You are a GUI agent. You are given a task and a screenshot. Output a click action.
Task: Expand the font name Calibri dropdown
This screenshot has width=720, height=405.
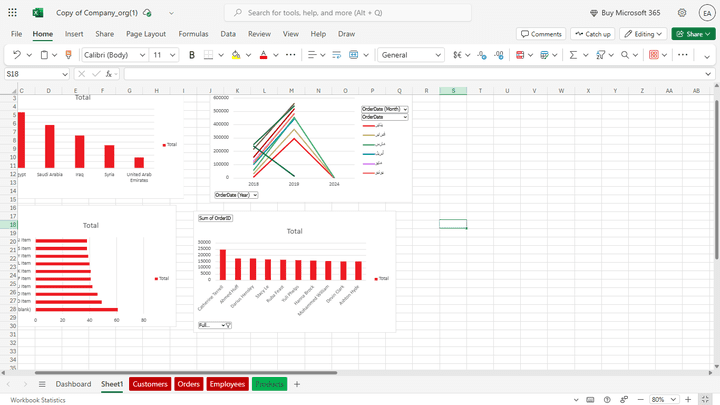point(142,55)
